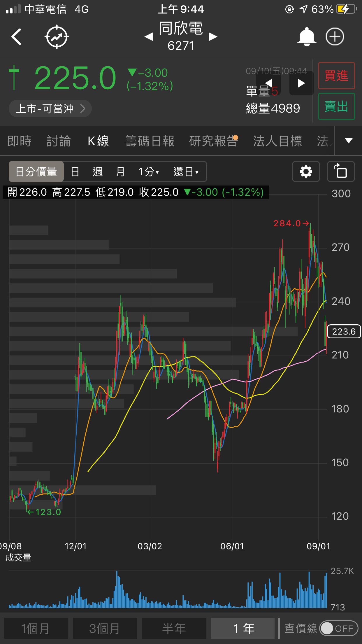Toggle 日分價量 chart overlay

click(x=36, y=171)
